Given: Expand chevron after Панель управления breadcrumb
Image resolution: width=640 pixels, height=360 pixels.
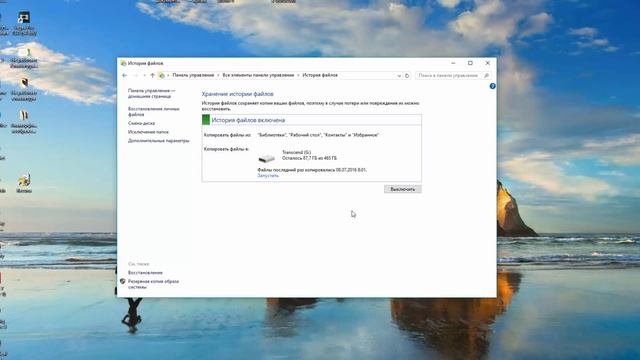Looking at the screenshot, I should point(218,76).
